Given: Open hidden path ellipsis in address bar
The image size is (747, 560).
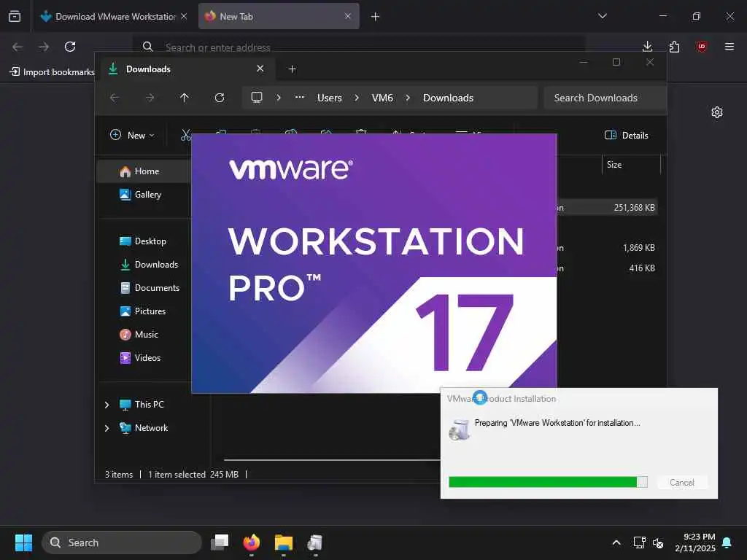Looking at the screenshot, I should [x=300, y=97].
